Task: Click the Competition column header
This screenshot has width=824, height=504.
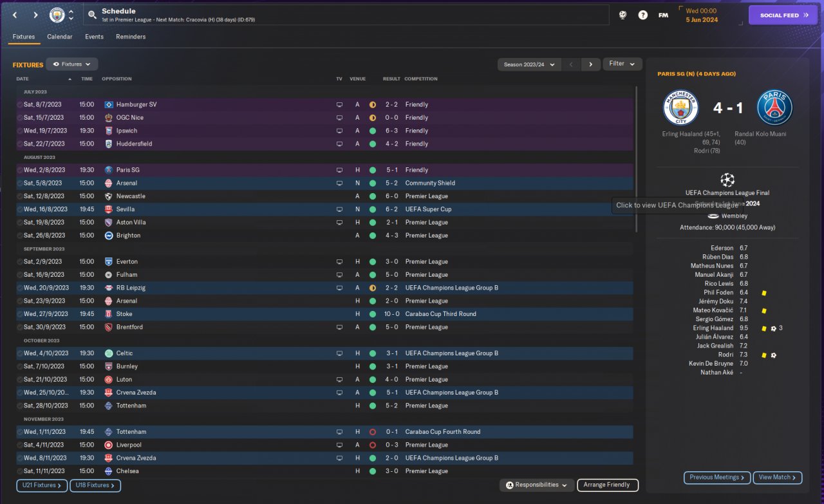Action: coord(421,79)
